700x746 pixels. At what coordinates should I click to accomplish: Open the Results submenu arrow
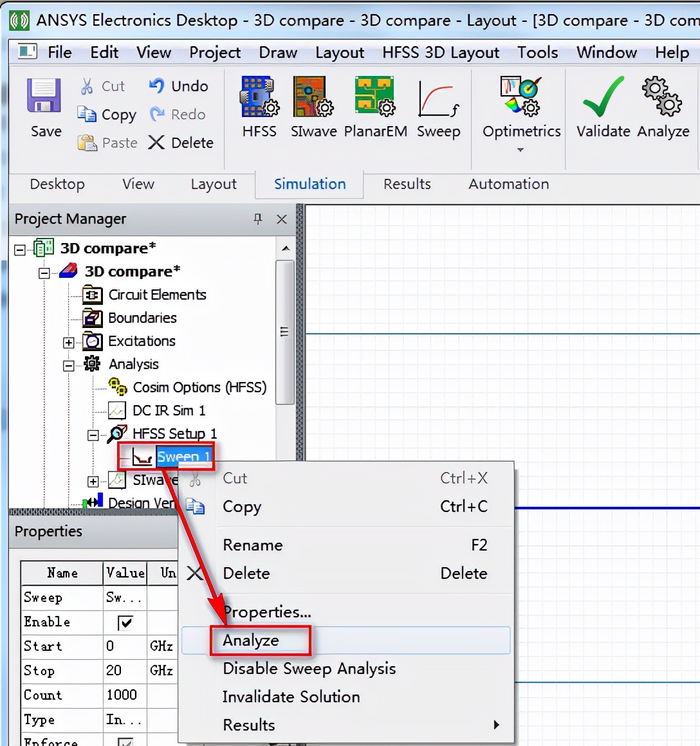[x=496, y=725]
